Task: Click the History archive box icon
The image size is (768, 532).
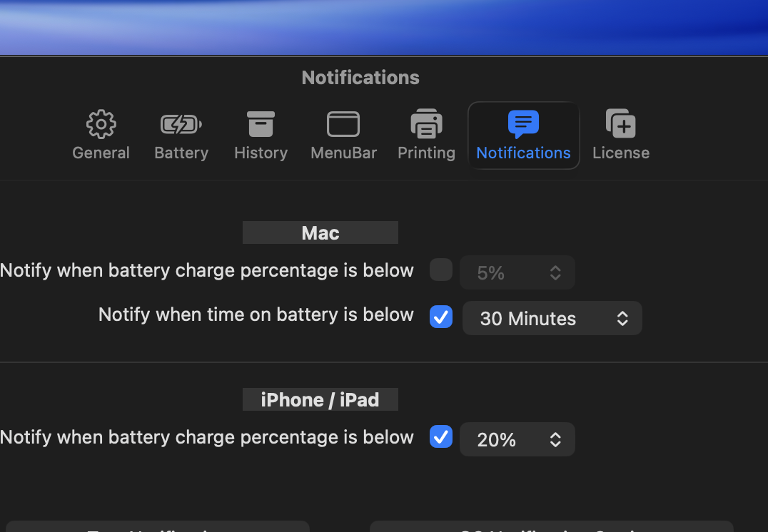Action: click(261, 124)
